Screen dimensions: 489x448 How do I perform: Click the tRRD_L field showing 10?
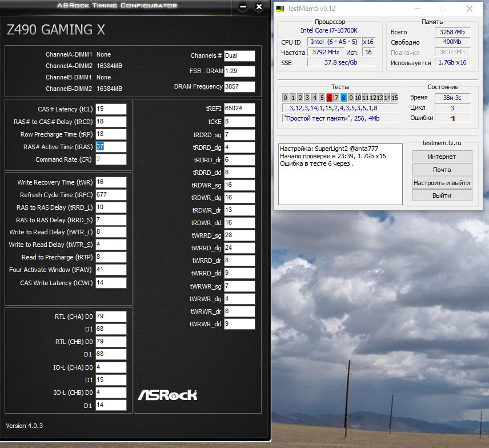click(111, 207)
